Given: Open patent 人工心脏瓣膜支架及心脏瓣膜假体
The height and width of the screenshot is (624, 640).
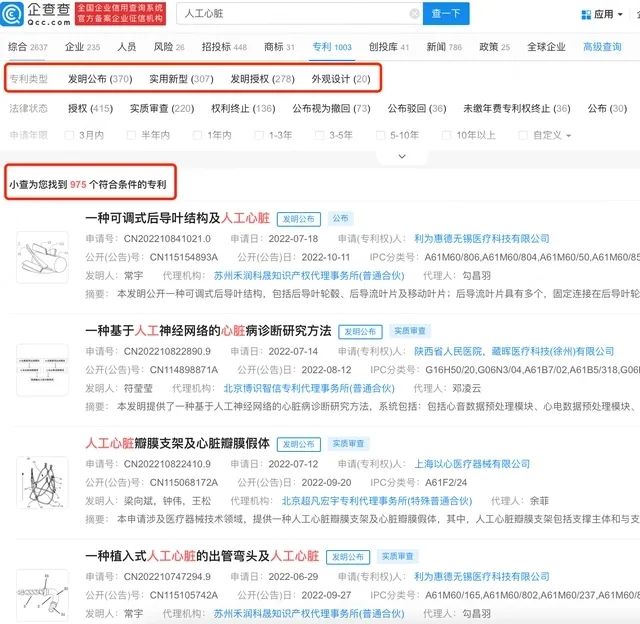Looking at the screenshot, I should (178, 443).
